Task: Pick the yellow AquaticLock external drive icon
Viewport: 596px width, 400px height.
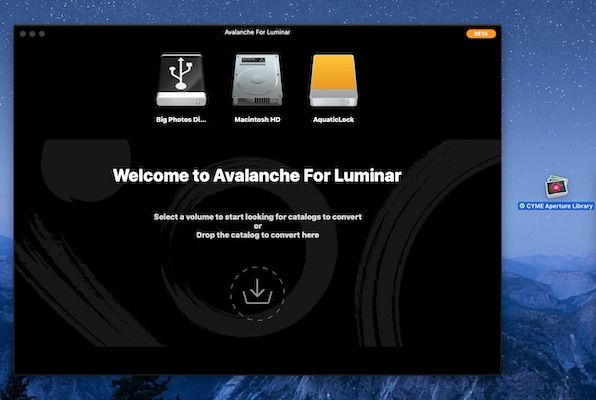Action: pyautogui.click(x=333, y=80)
